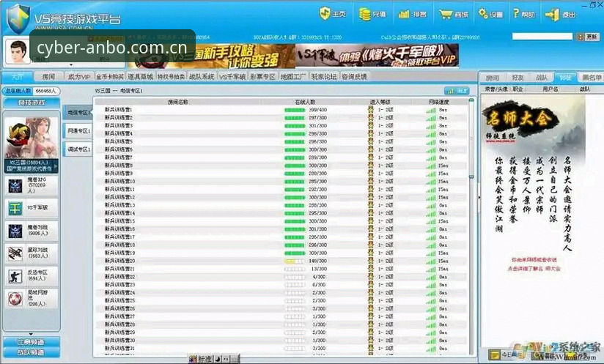This screenshot has height=364, width=604.
Task: Open the 金币卡购买 tab
Action: point(110,77)
